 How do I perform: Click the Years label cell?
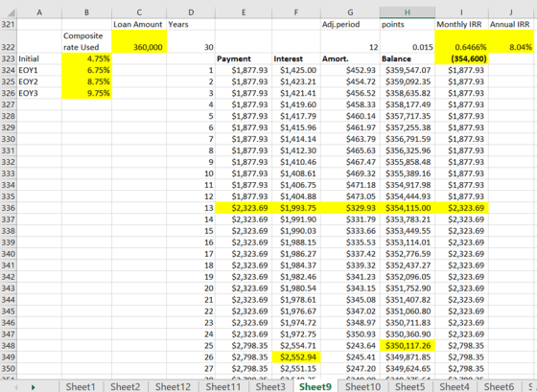pyautogui.click(x=191, y=24)
